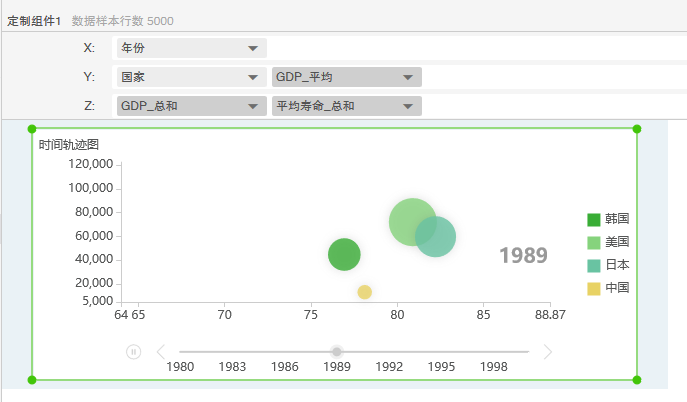Click the next year arrow
Viewport: 687px width, 402px height.
547,352
